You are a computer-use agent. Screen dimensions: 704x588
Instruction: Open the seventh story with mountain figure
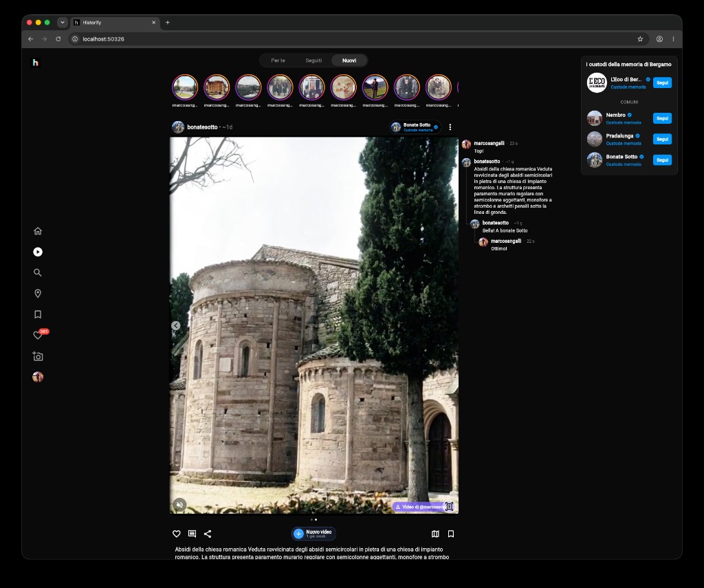375,87
